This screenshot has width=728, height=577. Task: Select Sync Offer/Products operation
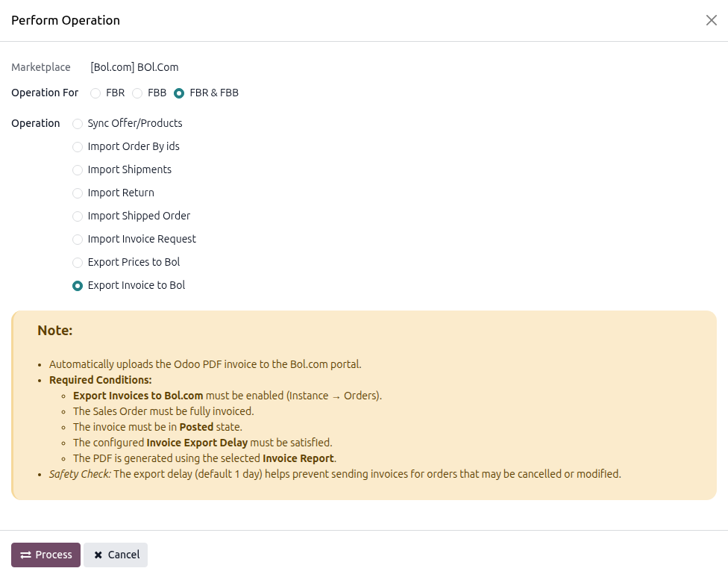pyautogui.click(x=78, y=124)
